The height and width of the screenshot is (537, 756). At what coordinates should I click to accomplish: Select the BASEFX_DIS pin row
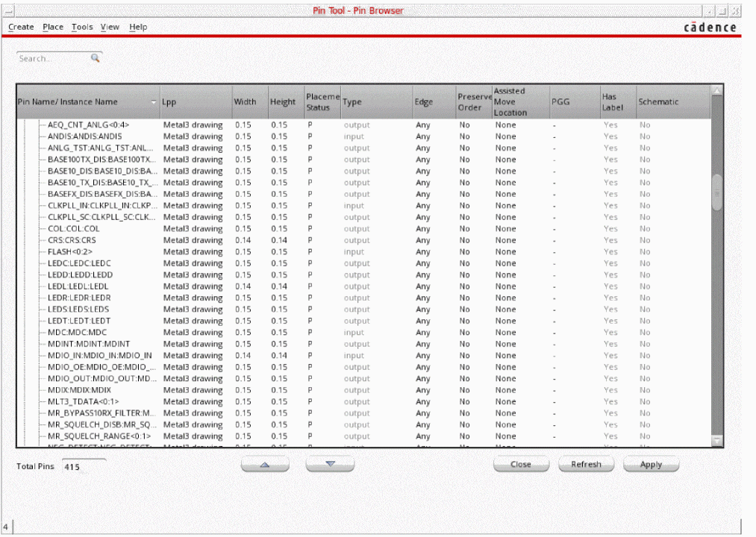pos(363,194)
